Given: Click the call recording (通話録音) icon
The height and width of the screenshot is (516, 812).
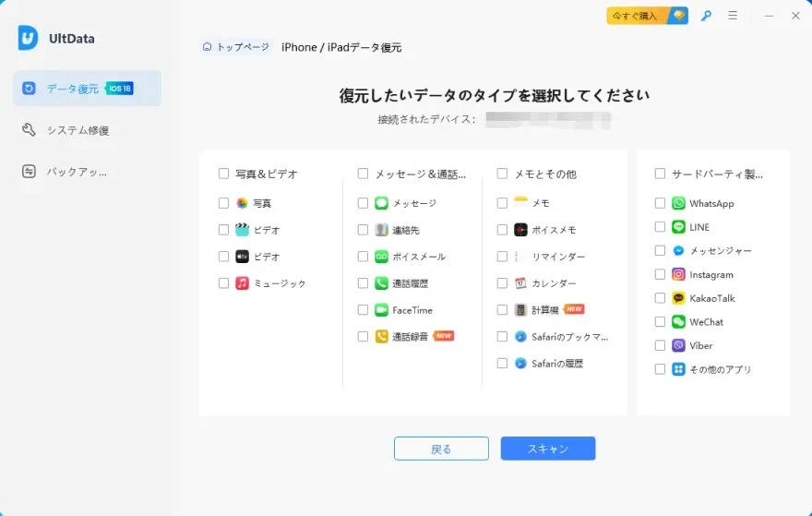Looking at the screenshot, I should [381, 337].
